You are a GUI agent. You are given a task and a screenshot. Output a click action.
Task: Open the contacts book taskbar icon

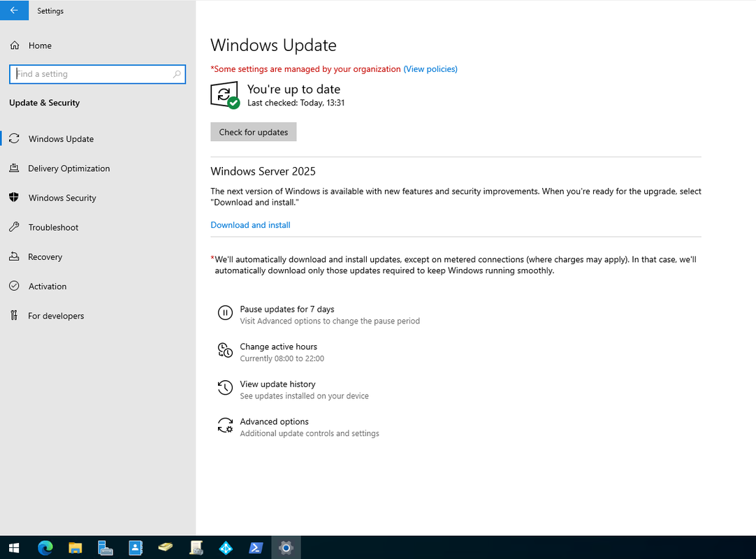pyautogui.click(x=136, y=548)
